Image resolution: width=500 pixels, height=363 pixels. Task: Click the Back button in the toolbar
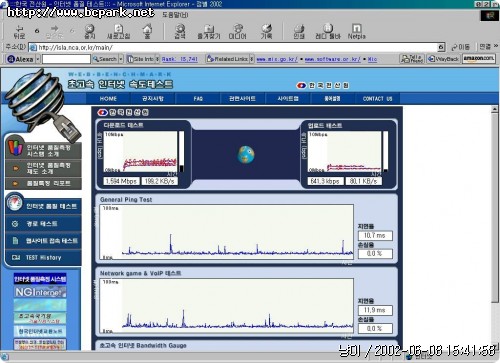coord(19,32)
